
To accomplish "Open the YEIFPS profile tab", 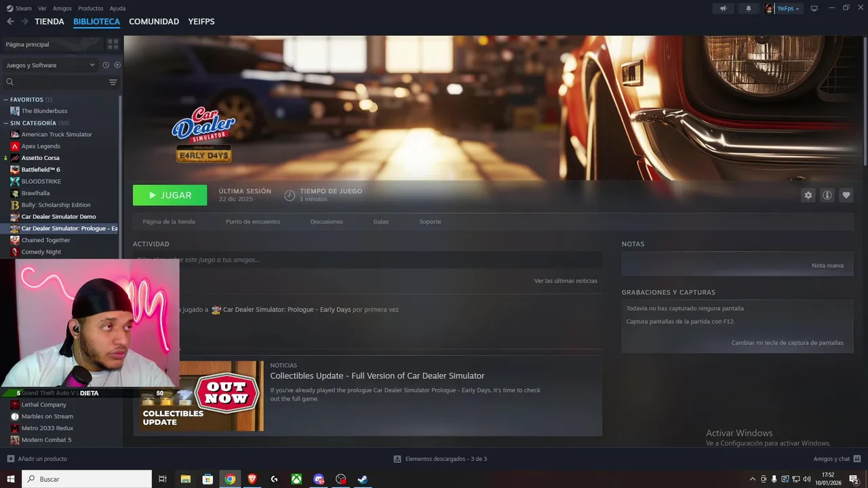I will click(201, 22).
